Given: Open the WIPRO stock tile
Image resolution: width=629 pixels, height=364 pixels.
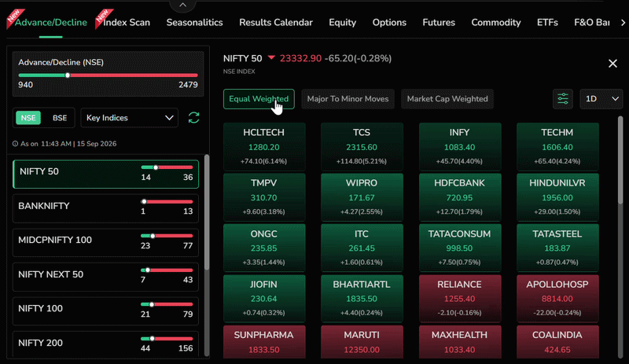Looking at the screenshot, I should [x=362, y=197].
